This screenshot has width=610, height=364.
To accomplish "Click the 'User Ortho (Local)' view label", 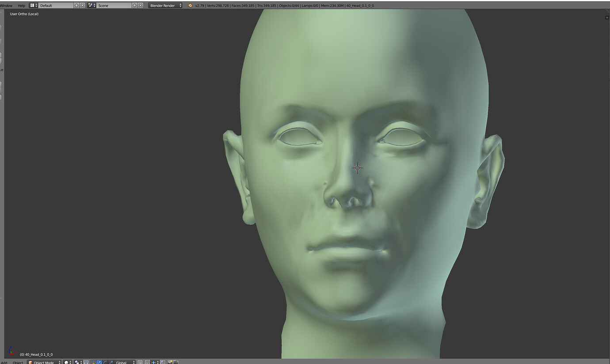I will coord(24,14).
